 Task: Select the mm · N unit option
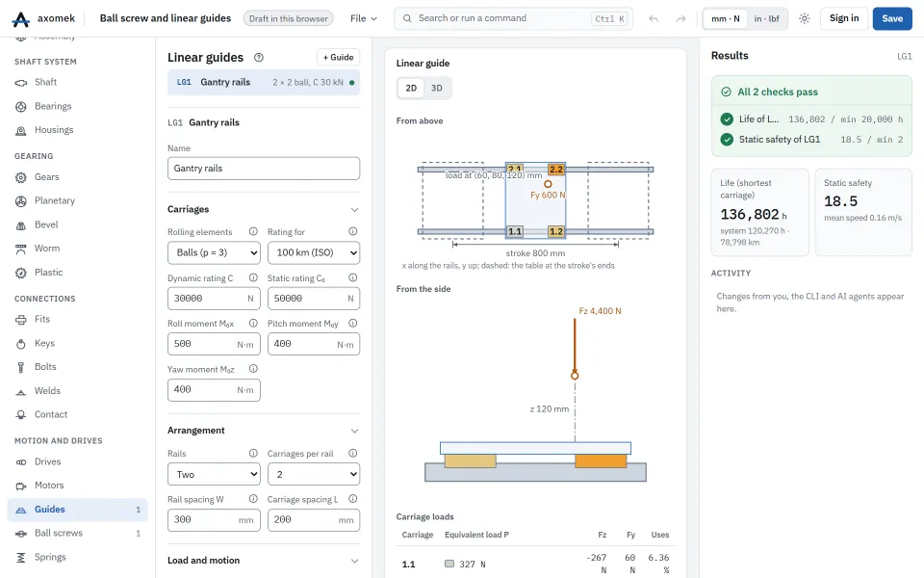726,18
